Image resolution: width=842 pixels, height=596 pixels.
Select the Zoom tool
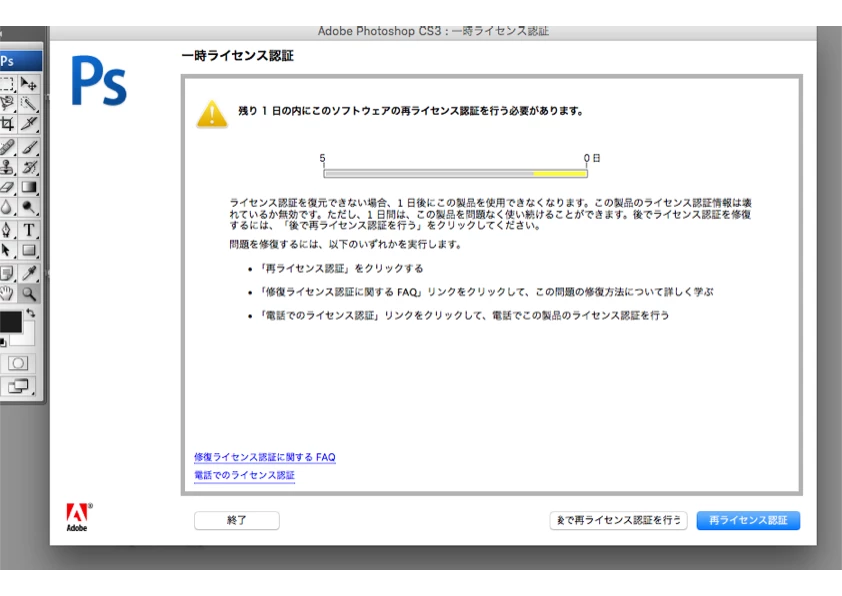tap(28, 293)
